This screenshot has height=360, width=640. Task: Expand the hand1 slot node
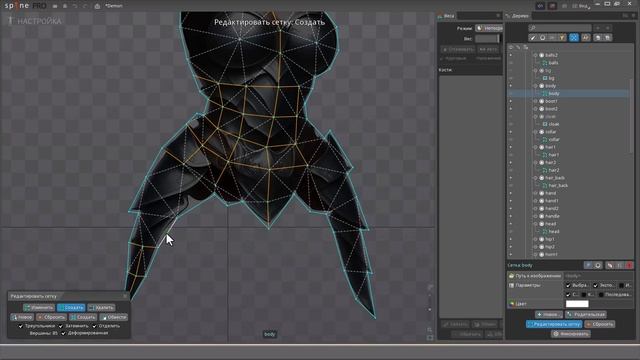tap(535, 201)
